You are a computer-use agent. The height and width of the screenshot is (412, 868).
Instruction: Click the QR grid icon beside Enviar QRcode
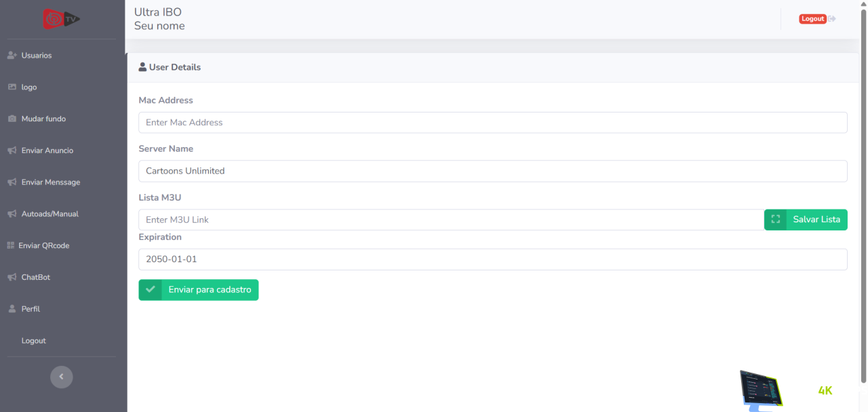[11, 245]
